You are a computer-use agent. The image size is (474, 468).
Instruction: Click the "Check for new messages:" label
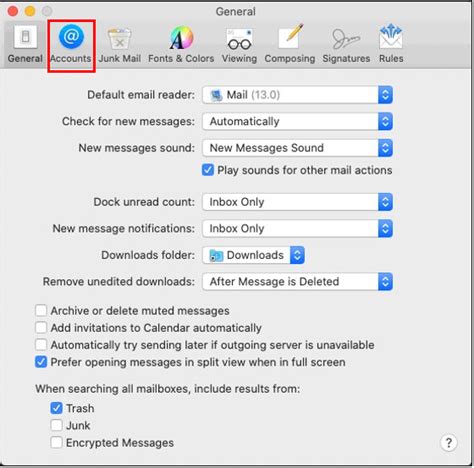128,121
